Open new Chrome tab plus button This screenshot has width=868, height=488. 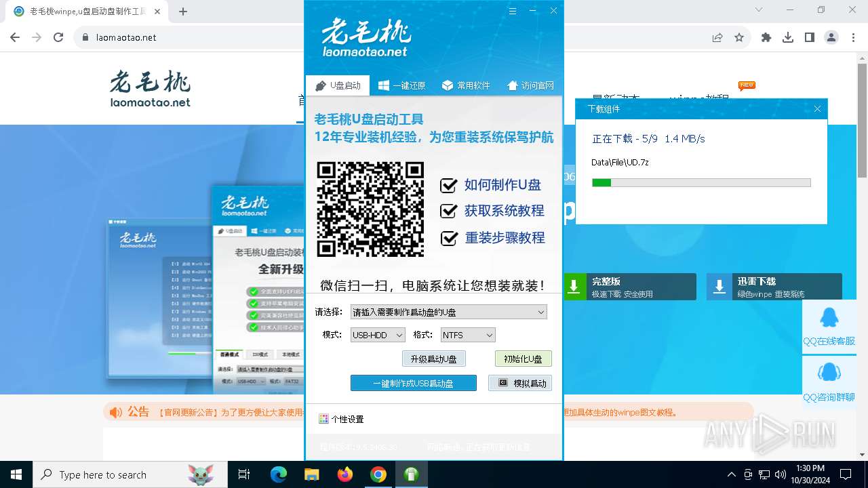[x=183, y=12]
